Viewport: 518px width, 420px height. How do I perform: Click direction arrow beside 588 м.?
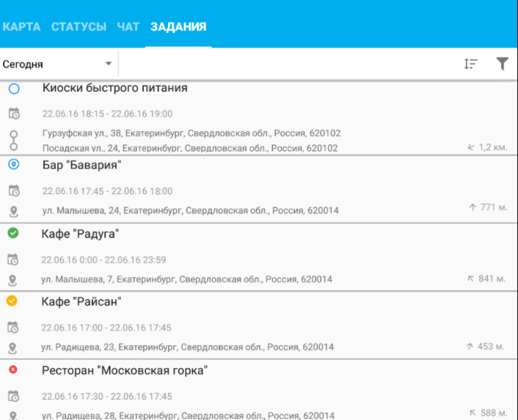pyautogui.click(x=473, y=413)
